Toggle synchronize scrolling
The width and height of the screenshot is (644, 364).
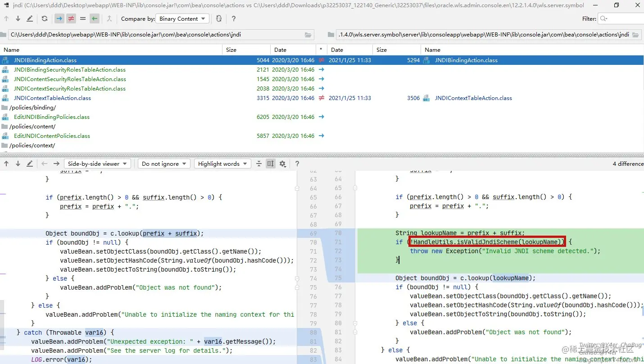click(270, 164)
